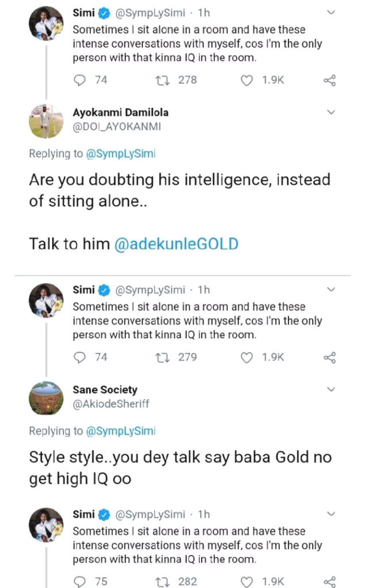The image size is (365, 588).
Task: Heart the tweet with 282 retweets
Action: click(247, 582)
